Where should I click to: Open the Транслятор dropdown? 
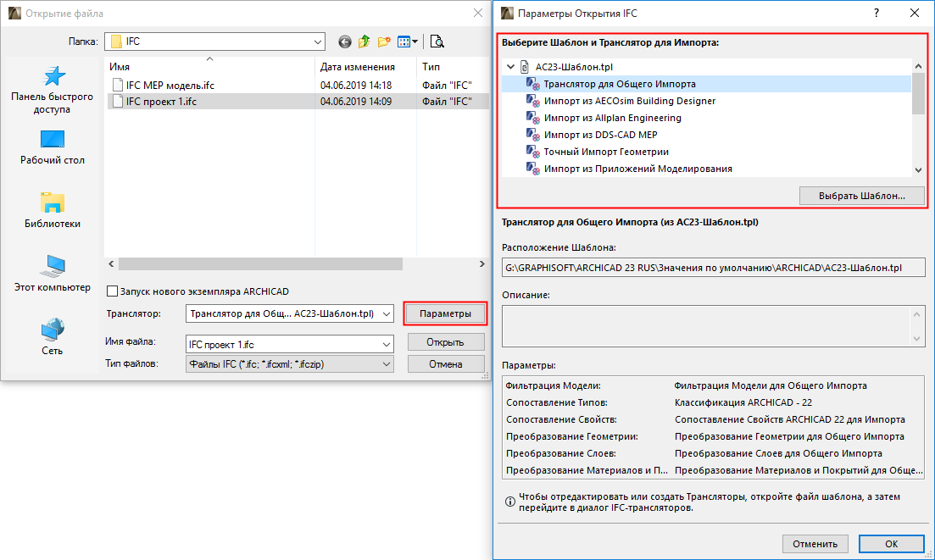(387, 313)
